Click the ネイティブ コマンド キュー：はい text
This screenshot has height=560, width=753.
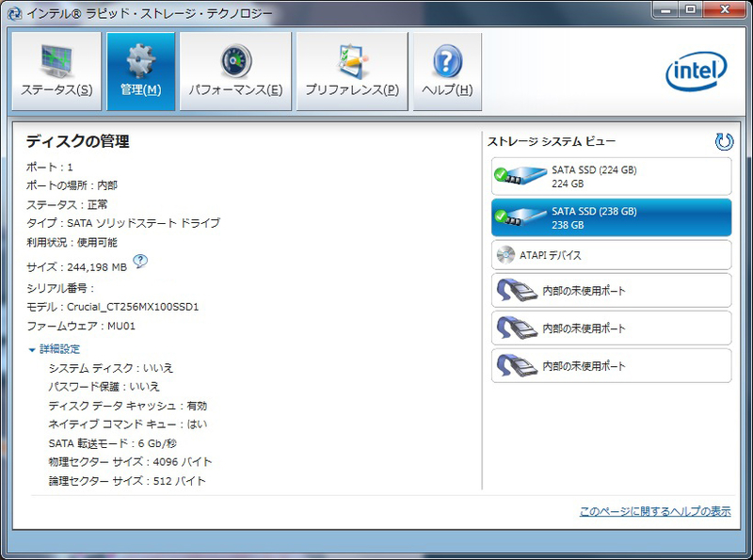(128, 424)
